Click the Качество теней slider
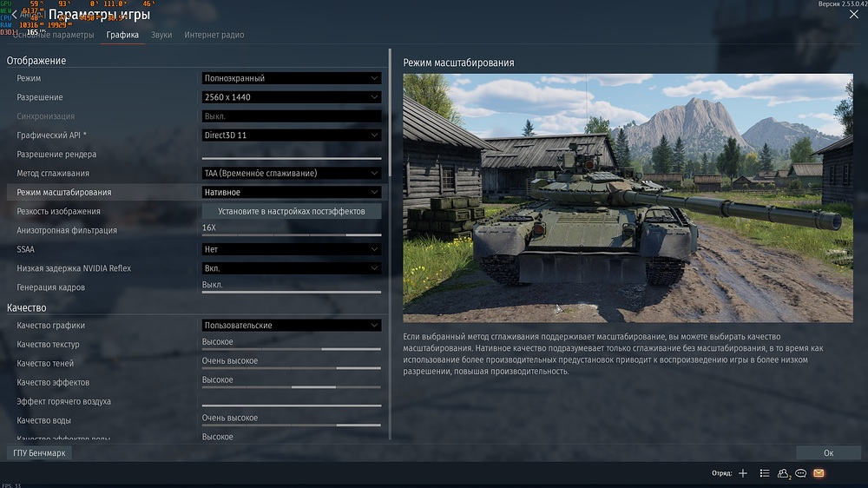 coord(292,368)
